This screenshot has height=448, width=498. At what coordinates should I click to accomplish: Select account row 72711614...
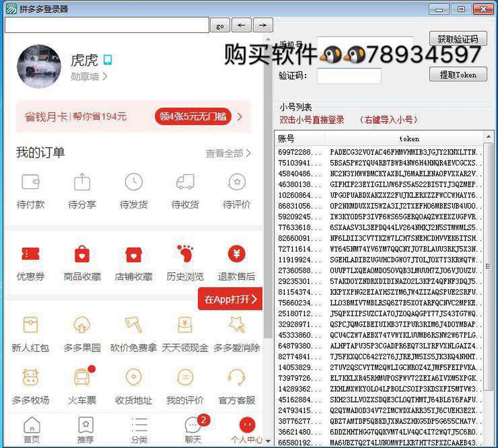pyautogui.click(x=379, y=249)
